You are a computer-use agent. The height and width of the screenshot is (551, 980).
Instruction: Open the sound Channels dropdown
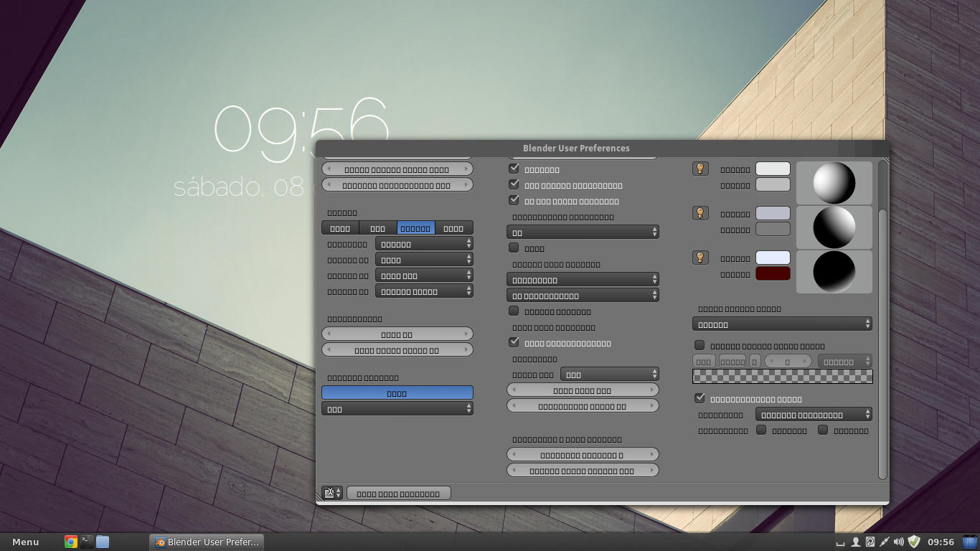424,244
